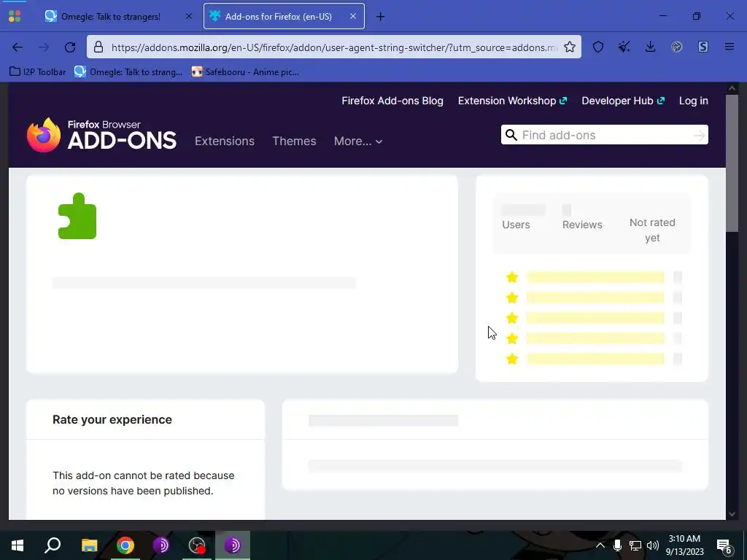Select the Add-ons for Firefox tab
Viewport: 747px width, 560px height.
pyautogui.click(x=284, y=16)
